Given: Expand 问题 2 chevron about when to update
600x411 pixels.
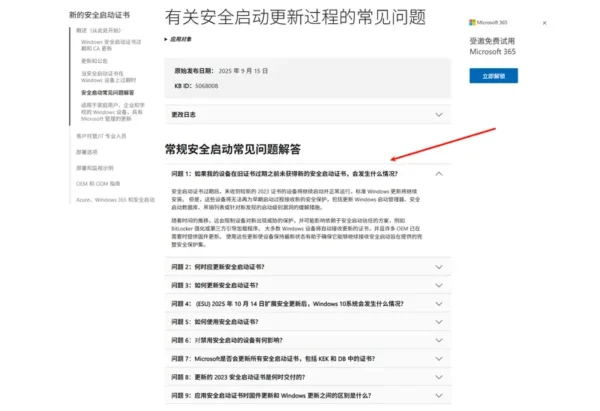Looking at the screenshot, I should click(439, 267).
